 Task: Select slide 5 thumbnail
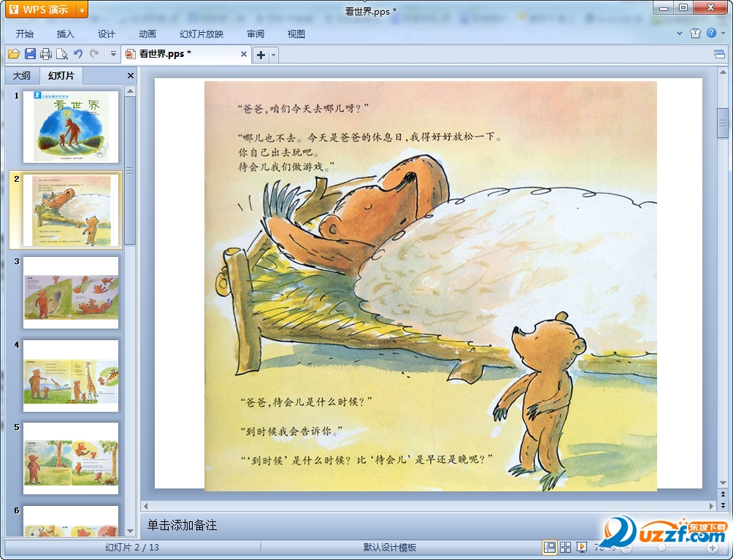tap(71, 459)
